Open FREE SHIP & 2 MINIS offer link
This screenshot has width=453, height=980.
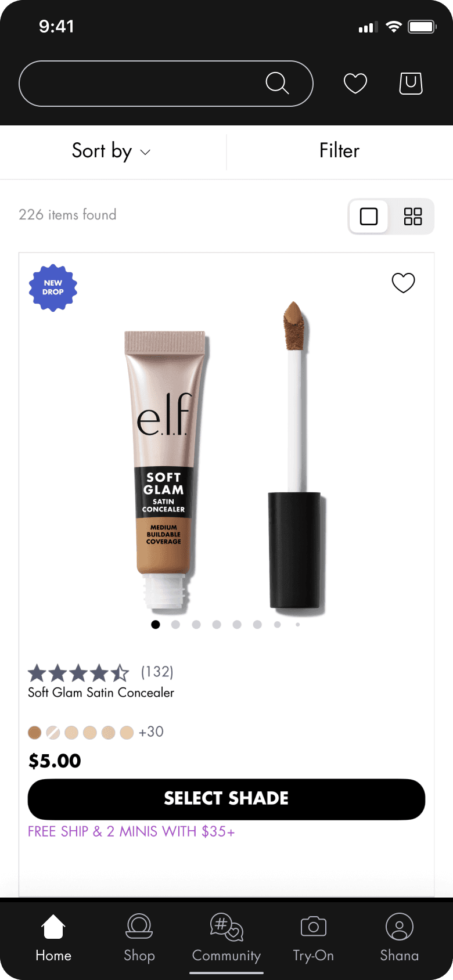click(x=131, y=831)
